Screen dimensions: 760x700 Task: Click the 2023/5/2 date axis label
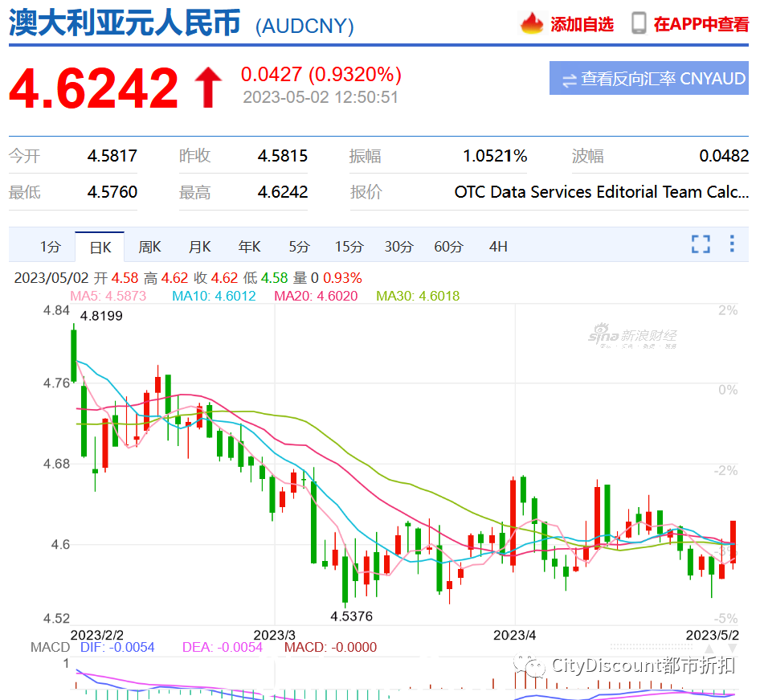(713, 635)
